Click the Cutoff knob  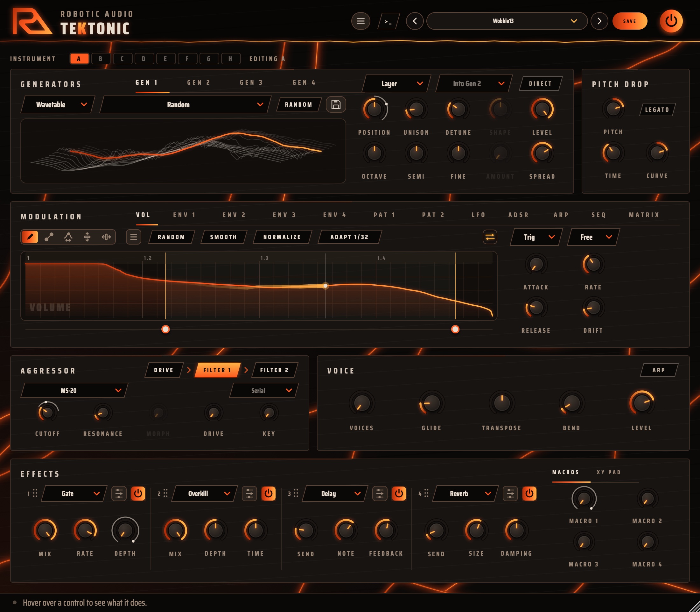click(x=47, y=413)
